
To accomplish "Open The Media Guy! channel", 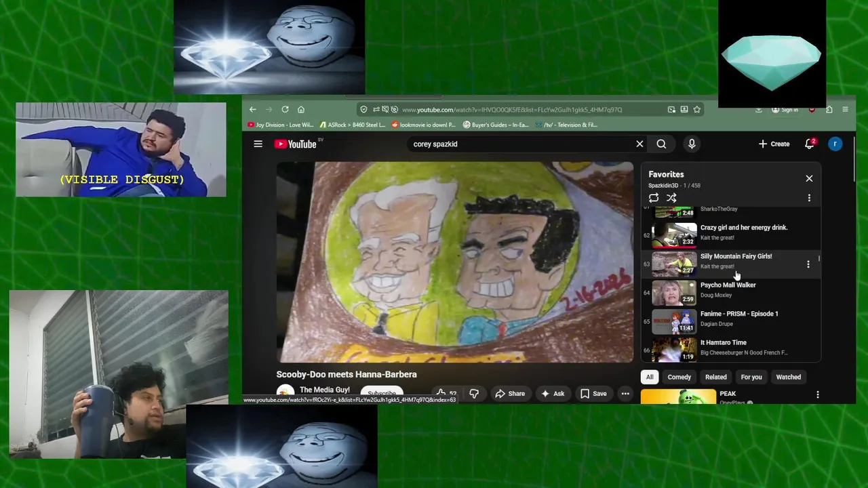I will (x=324, y=390).
